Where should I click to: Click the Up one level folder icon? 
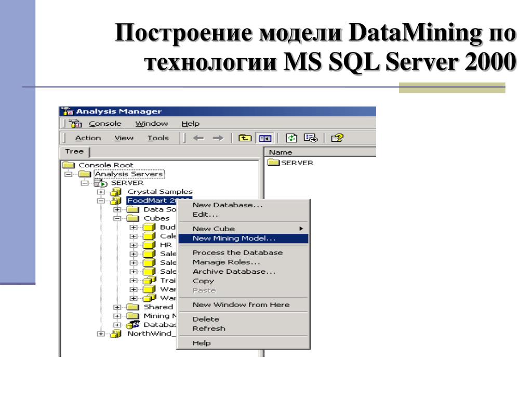click(245, 138)
